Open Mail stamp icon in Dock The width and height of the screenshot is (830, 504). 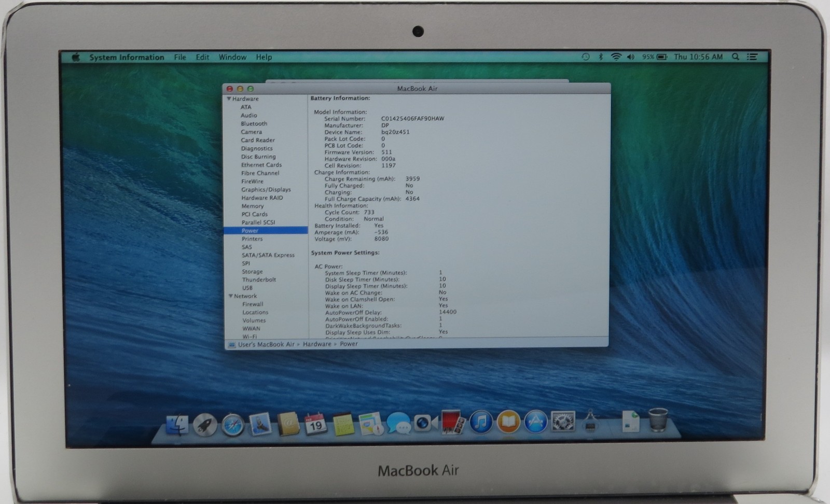[260, 424]
